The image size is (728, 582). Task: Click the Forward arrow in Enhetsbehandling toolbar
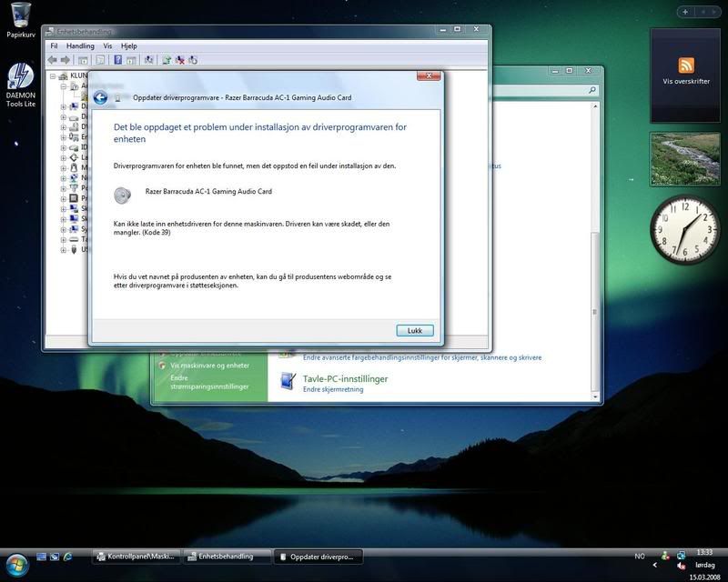coord(66,60)
